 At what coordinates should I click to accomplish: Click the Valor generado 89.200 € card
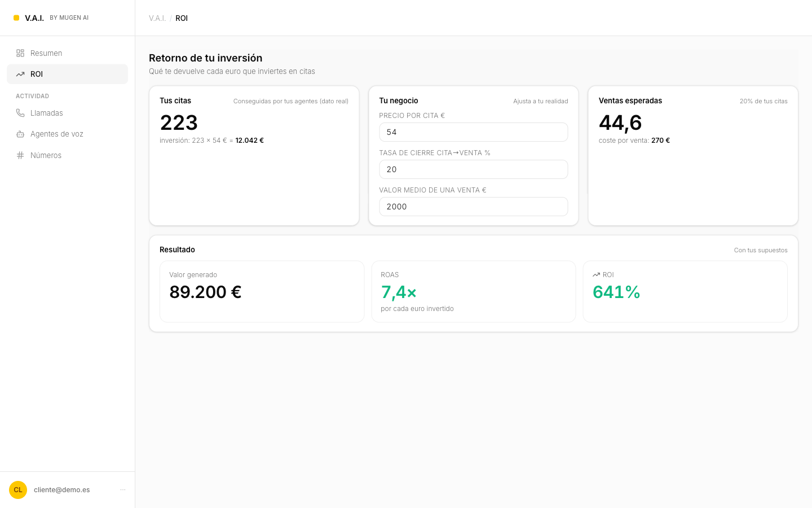pyautogui.click(x=262, y=291)
